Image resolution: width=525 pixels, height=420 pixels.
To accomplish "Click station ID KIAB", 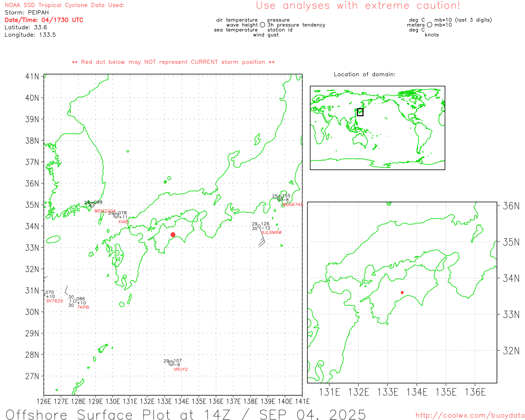I will click(x=123, y=222).
